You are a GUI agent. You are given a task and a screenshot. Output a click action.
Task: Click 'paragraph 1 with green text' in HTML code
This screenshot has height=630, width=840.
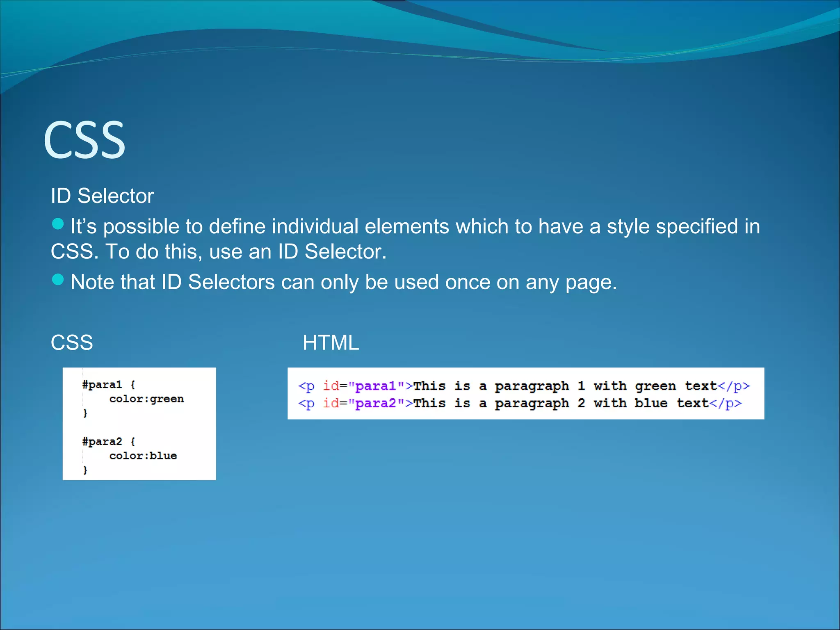[605, 386]
